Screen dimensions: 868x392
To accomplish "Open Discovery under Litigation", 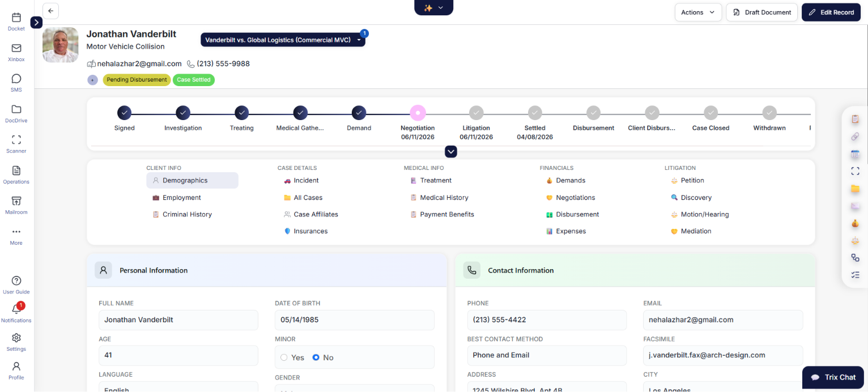I will point(691,198).
